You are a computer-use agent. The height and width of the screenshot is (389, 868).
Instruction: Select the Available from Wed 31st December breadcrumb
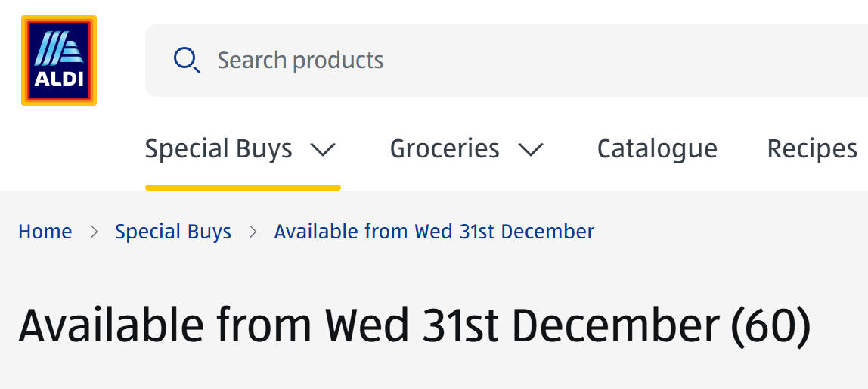coord(434,232)
